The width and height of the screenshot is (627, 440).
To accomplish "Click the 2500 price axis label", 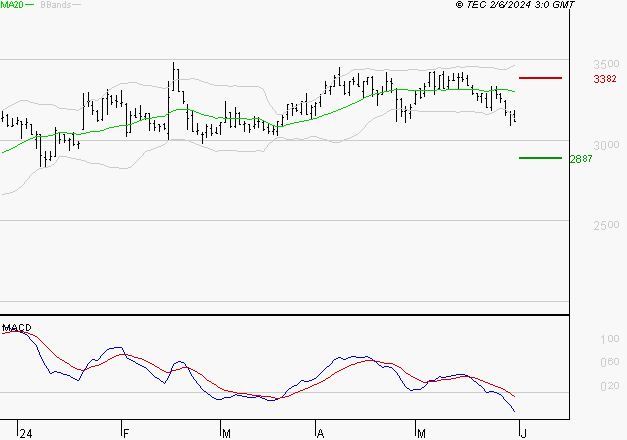I will pos(606,225).
